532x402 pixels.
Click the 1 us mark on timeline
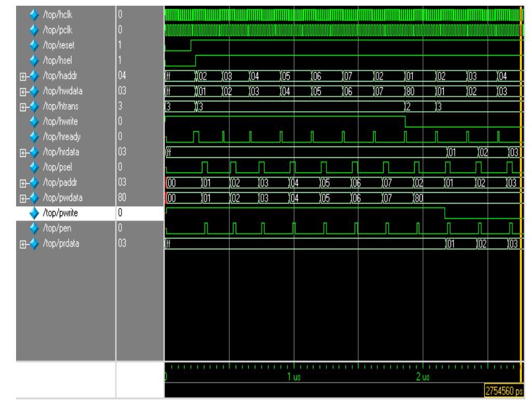tap(294, 377)
